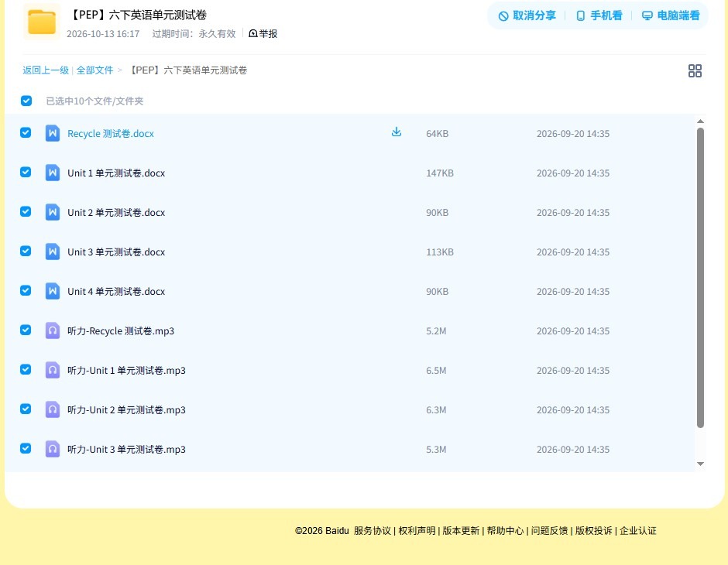
Task: Toggle the select-all files checkbox
Action: pyautogui.click(x=26, y=101)
